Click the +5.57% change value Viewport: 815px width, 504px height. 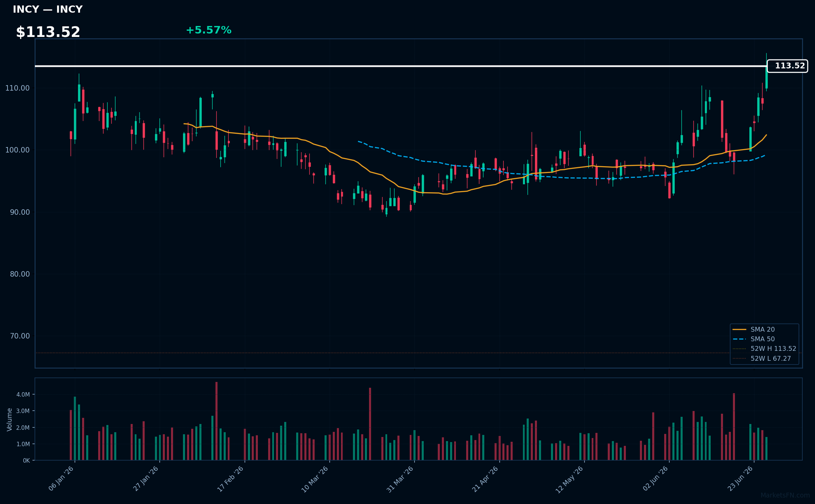(x=209, y=30)
